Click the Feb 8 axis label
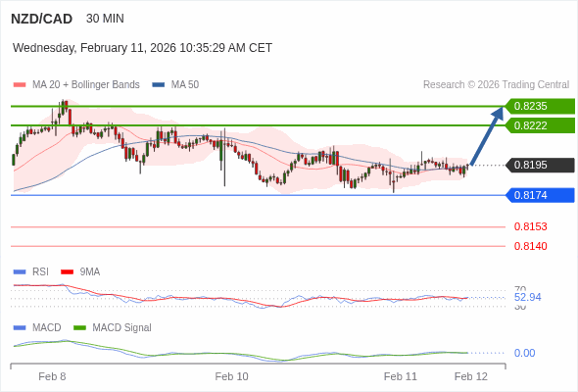This screenshot has height=392, width=578. [x=52, y=376]
